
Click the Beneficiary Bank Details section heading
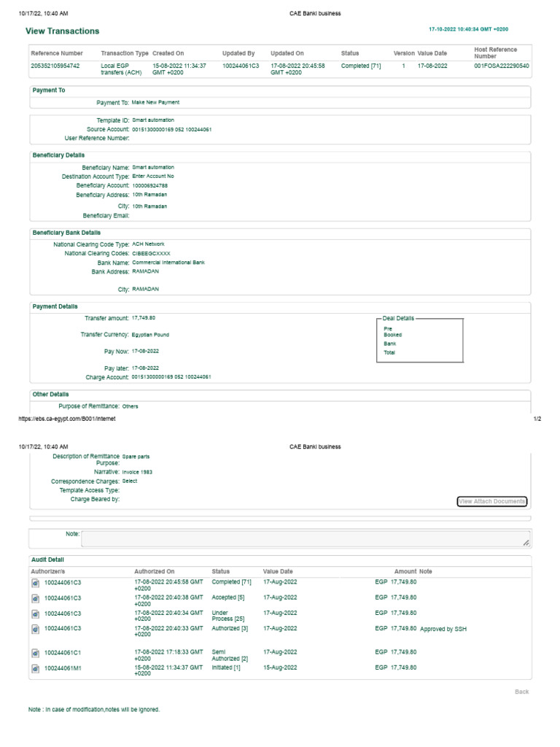tap(66, 233)
